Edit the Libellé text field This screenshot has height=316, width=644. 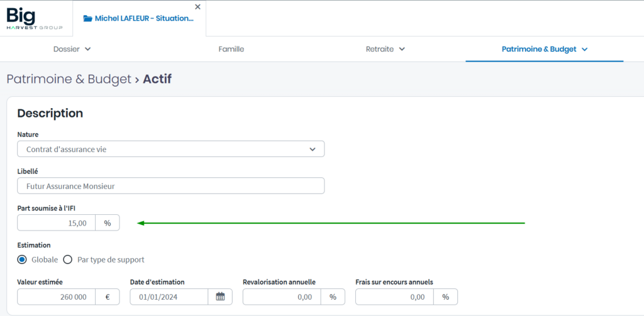[170, 186]
